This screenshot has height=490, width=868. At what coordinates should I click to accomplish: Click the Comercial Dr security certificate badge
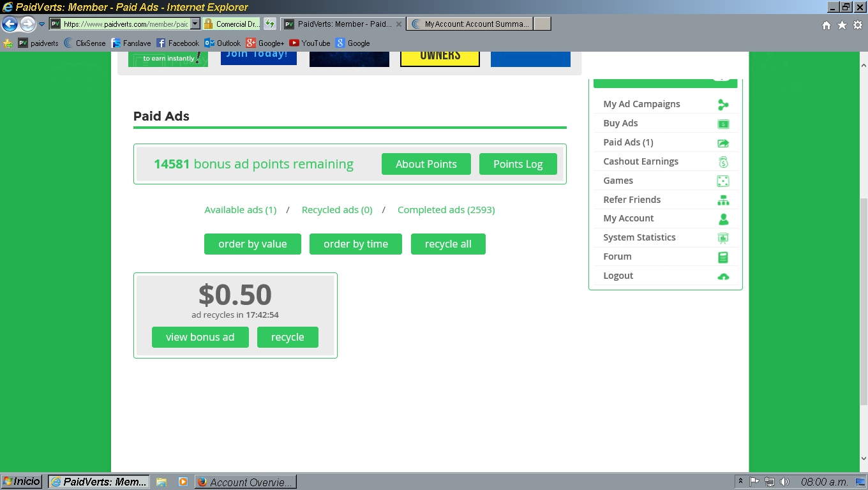pyautogui.click(x=232, y=24)
